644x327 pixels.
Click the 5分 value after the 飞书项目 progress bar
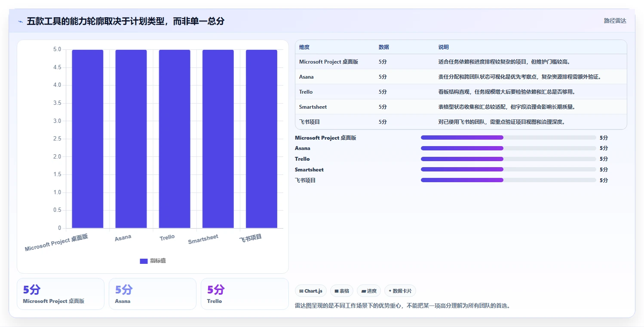tap(604, 180)
